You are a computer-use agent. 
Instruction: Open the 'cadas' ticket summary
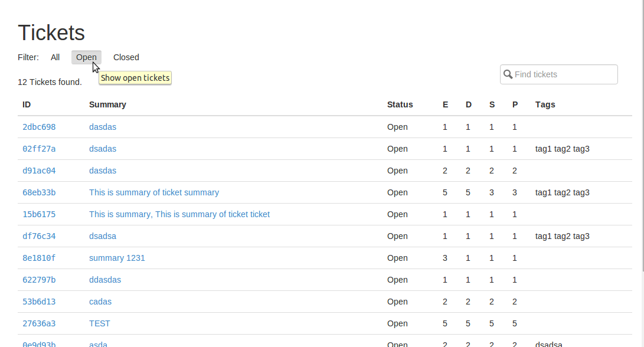point(100,302)
